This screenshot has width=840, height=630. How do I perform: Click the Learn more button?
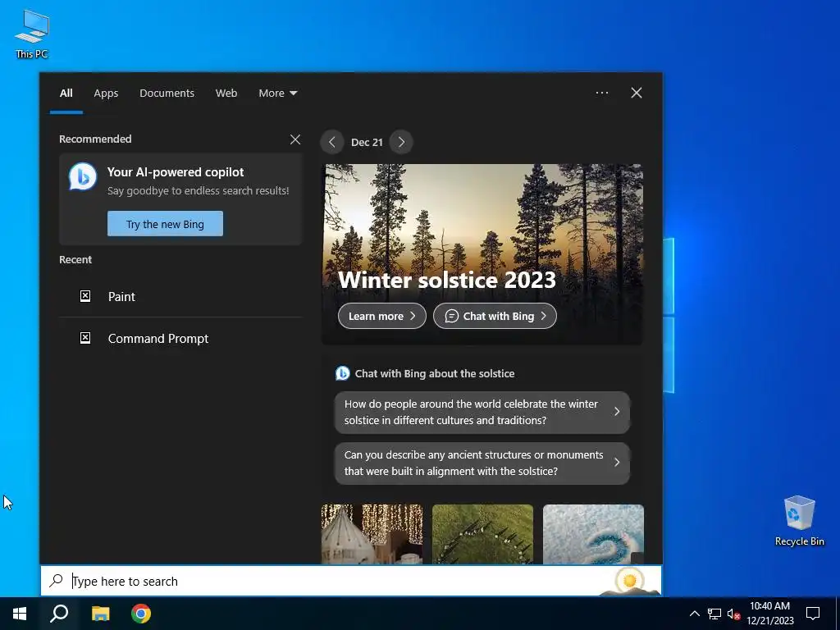pos(382,316)
